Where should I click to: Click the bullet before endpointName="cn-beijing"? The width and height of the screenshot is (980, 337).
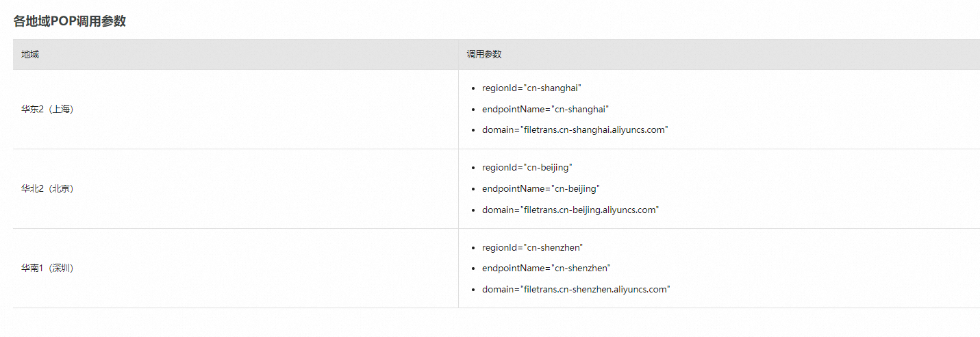click(474, 189)
